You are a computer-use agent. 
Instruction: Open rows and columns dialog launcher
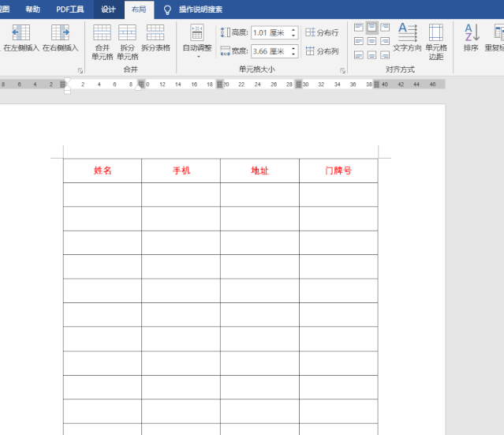(80, 70)
